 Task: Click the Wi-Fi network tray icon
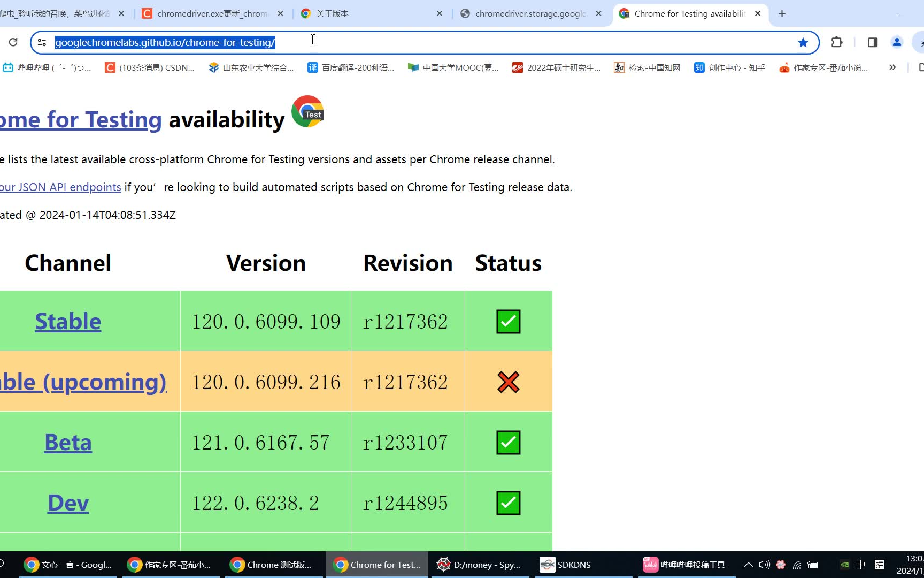(797, 565)
